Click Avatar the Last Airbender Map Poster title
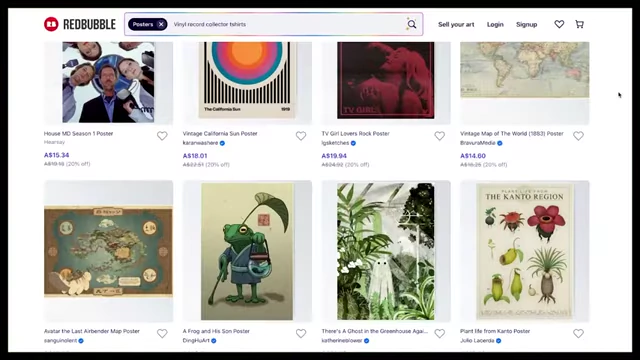Screen dimensions: 640x360 (x=92, y=331)
